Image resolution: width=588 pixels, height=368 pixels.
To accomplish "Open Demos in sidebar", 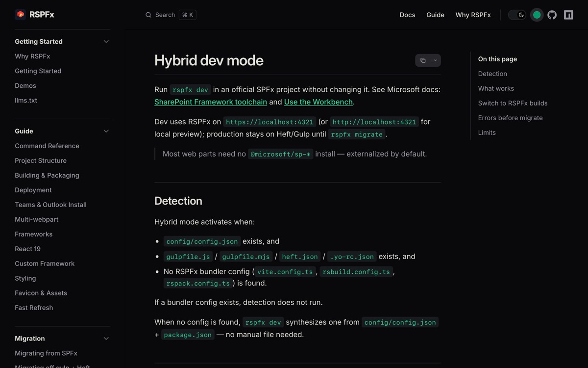I will pyautogui.click(x=25, y=86).
